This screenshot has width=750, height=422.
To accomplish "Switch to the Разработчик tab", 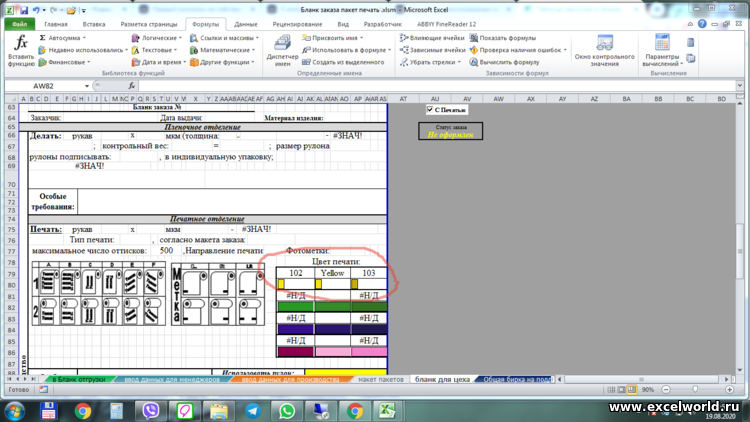I will (383, 24).
